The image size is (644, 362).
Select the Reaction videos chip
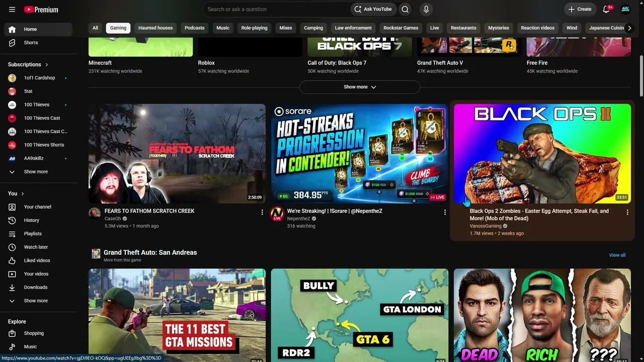(538, 28)
